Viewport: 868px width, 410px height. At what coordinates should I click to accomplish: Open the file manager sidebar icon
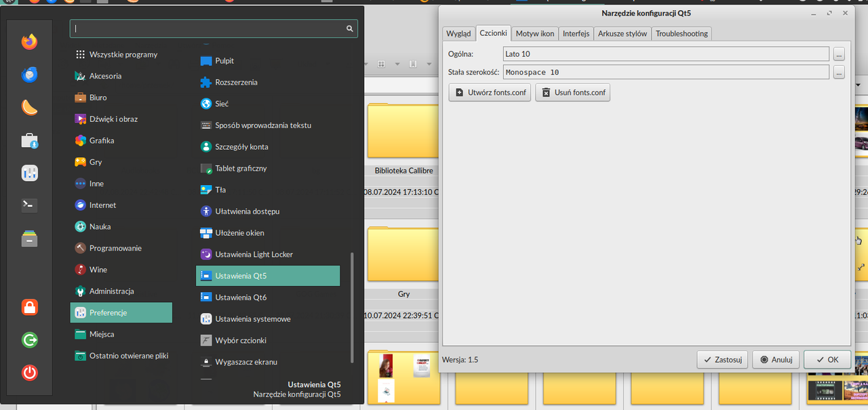point(29,239)
